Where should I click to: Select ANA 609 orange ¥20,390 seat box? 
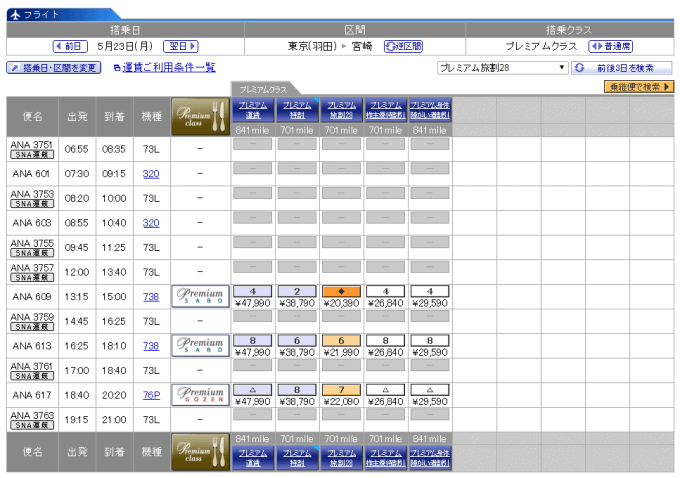click(341, 291)
